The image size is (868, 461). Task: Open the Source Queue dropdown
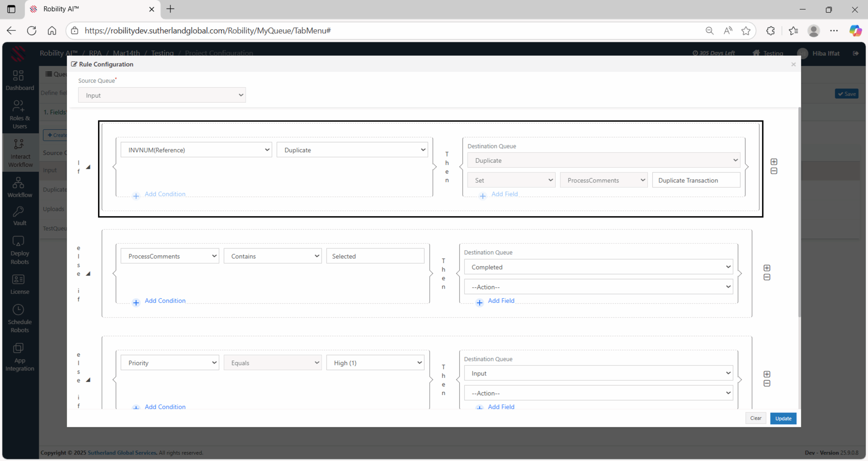pyautogui.click(x=162, y=95)
